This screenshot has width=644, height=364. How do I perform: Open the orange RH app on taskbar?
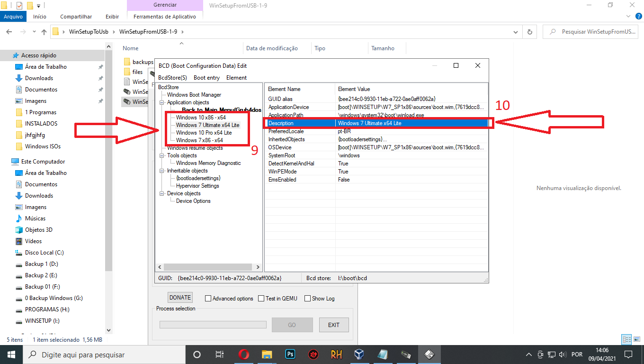(x=337, y=355)
